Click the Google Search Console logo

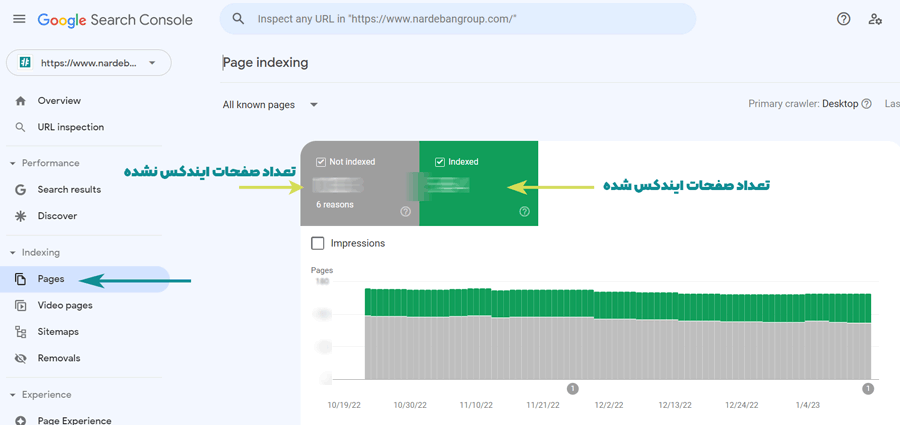point(115,20)
